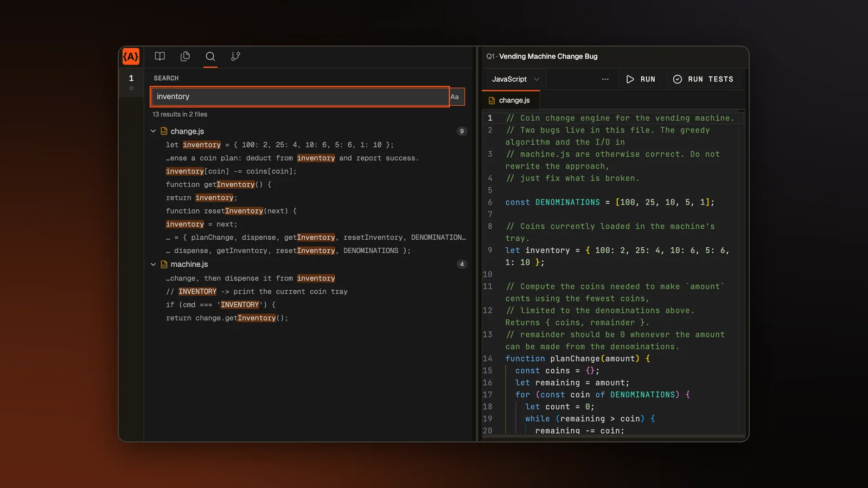Click the change.js result count badge 9
This screenshot has height=488, width=868.
(x=462, y=131)
